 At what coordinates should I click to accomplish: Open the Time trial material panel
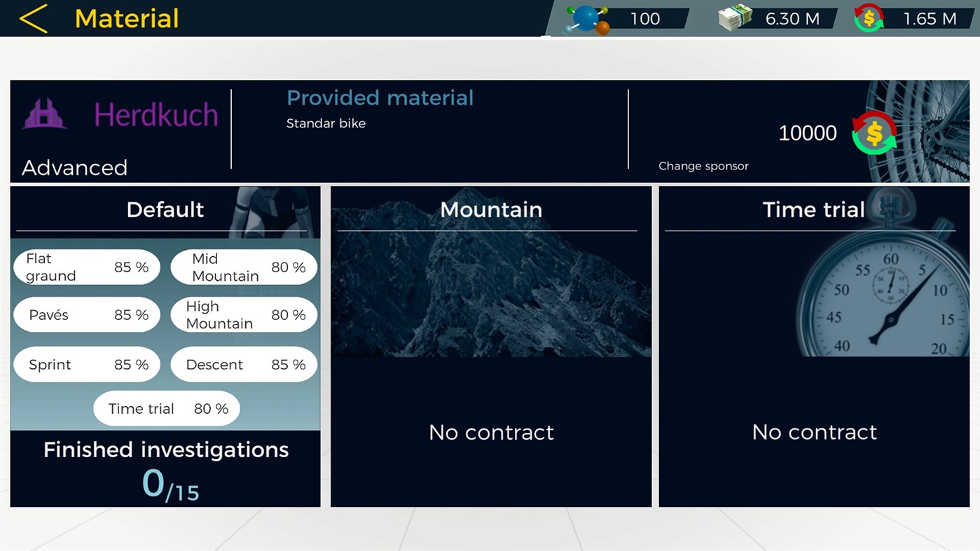point(814,347)
